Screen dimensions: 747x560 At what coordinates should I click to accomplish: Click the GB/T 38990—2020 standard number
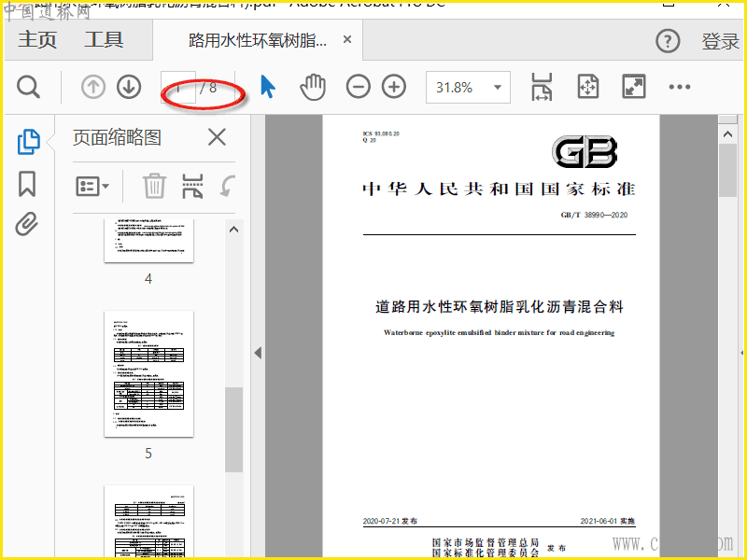tap(594, 216)
